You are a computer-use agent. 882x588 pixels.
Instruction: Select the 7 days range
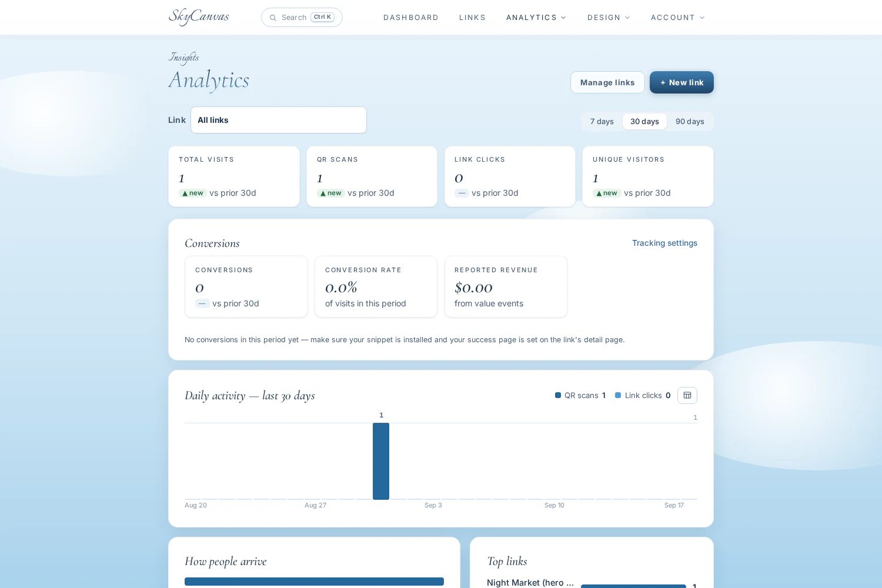602,122
